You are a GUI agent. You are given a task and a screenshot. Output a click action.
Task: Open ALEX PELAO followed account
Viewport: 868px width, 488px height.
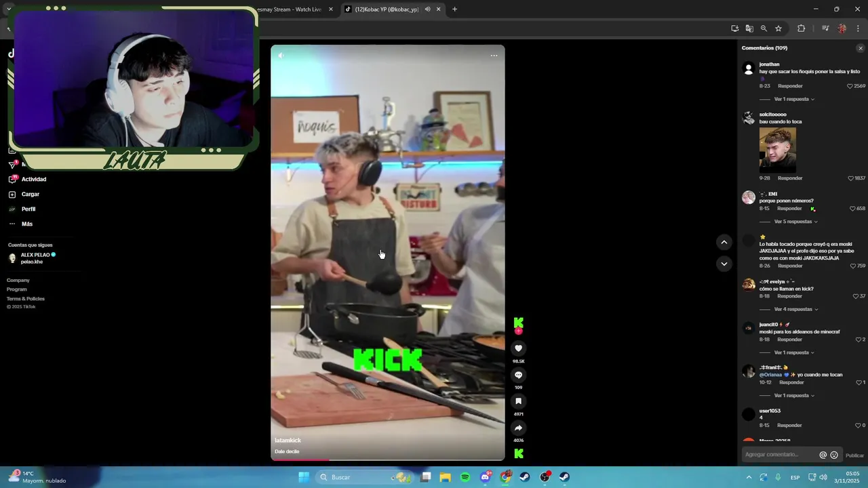[x=32, y=258]
